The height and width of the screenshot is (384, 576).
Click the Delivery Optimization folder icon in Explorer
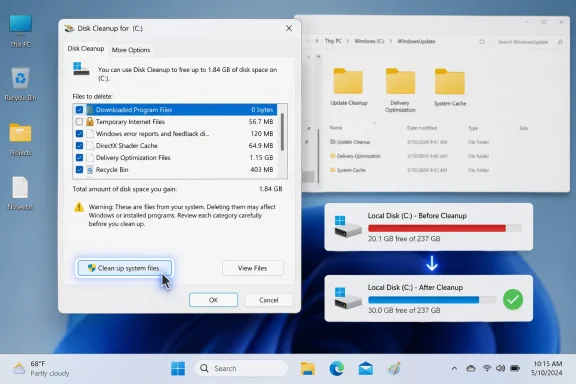pos(400,81)
